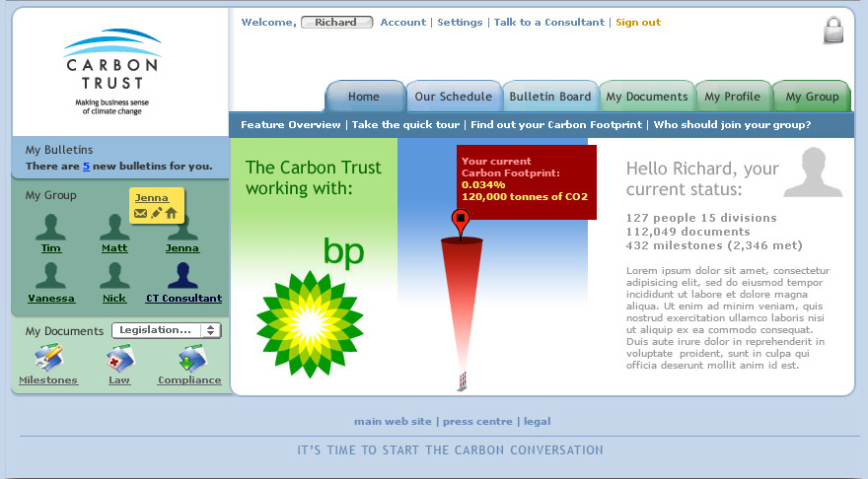
Task: Go to the My Group tab
Action: 812,97
